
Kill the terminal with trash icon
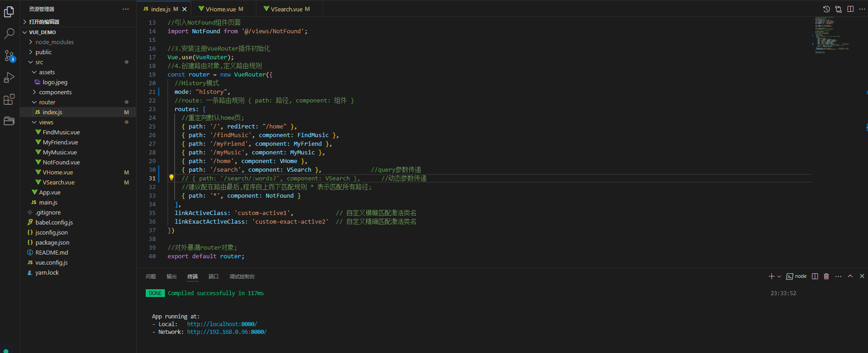point(827,276)
